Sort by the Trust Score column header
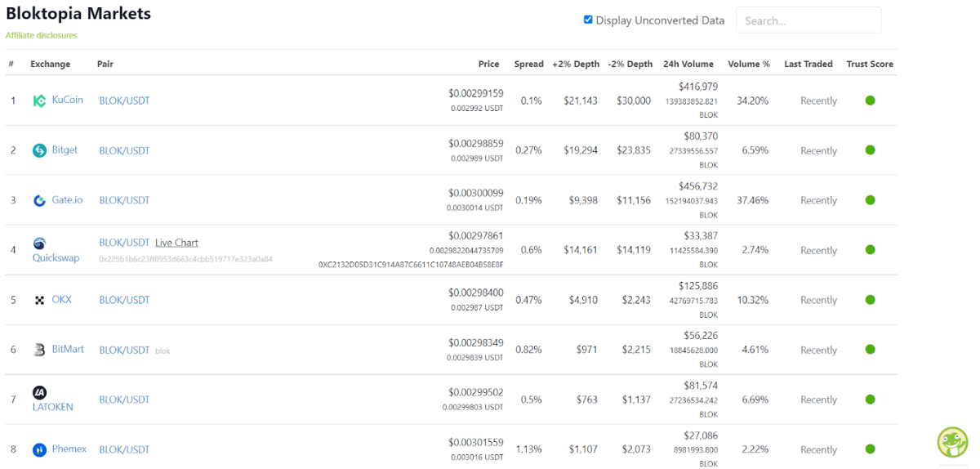Viewport: 980px width, 469px height. pos(870,64)
